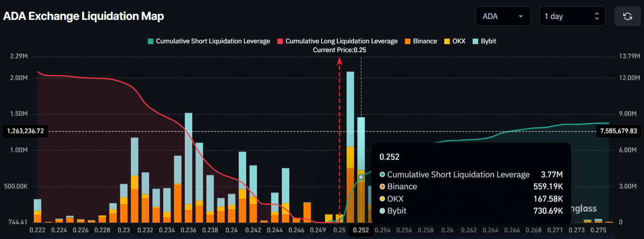644x239 pixels.
Task: Click the 7,585,679.83 right axis value tag
Action: 618,131
